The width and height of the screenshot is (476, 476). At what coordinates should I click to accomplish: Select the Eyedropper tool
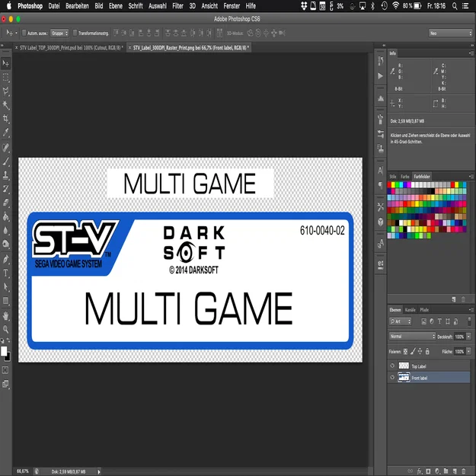click(x=6, y=133)
